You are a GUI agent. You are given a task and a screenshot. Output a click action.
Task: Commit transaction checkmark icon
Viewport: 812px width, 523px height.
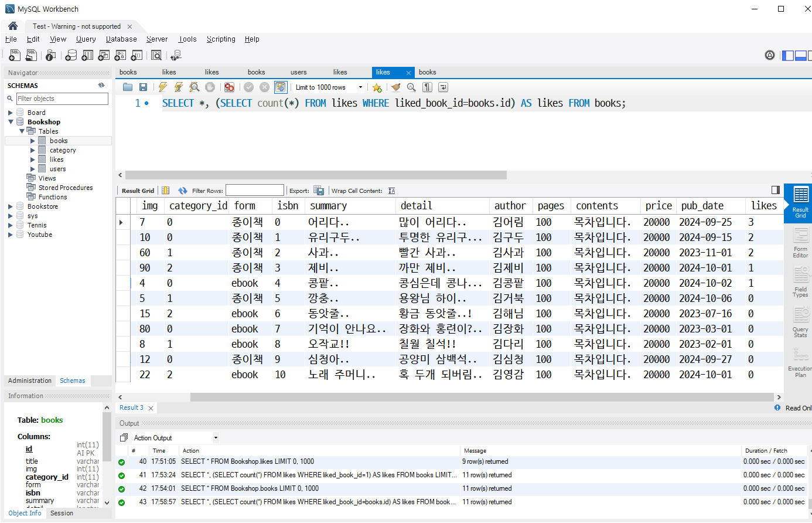tap(248, 87)
